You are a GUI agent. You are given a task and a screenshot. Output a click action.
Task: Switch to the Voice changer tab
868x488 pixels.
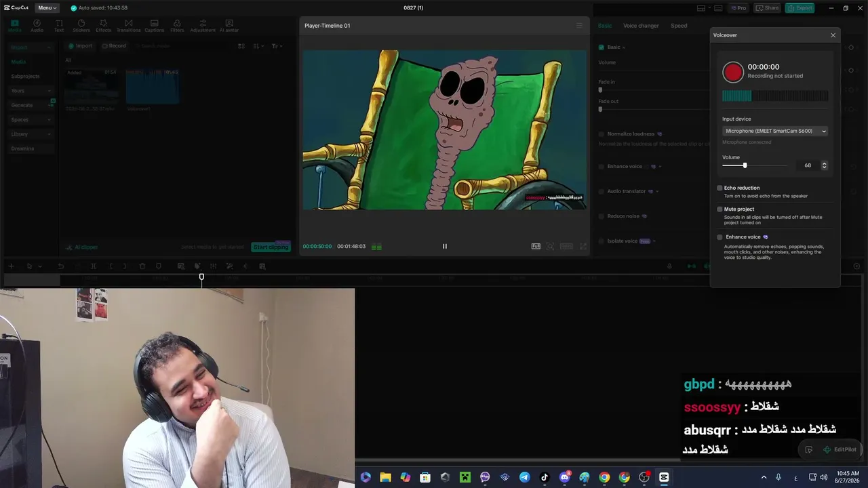641,26
